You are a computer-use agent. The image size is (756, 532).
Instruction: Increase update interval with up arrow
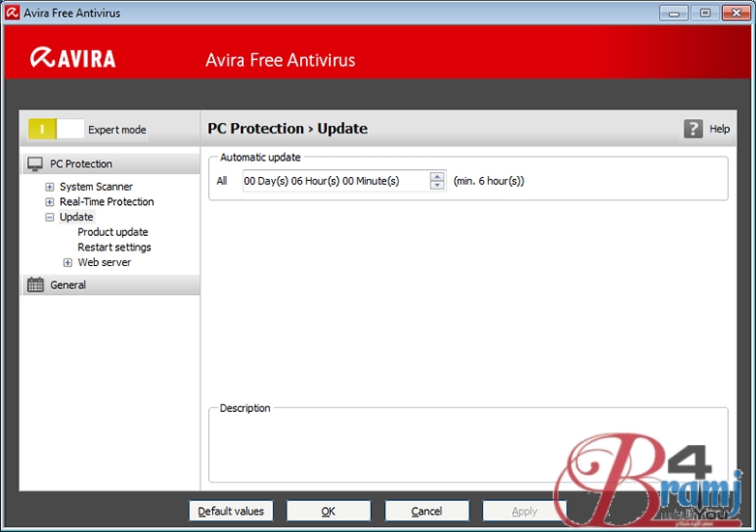pos(437,176)
